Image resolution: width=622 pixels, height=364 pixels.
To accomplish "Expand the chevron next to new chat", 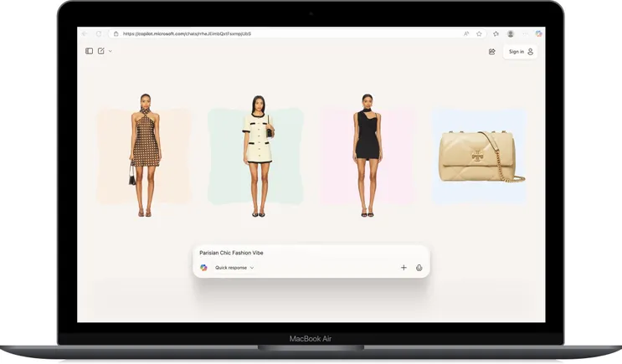I will point(110,51).
